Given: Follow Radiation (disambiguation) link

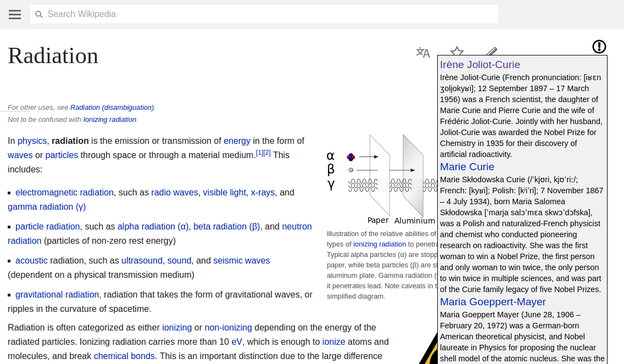Looking at the screenshot, I should (x=112, y=108).
